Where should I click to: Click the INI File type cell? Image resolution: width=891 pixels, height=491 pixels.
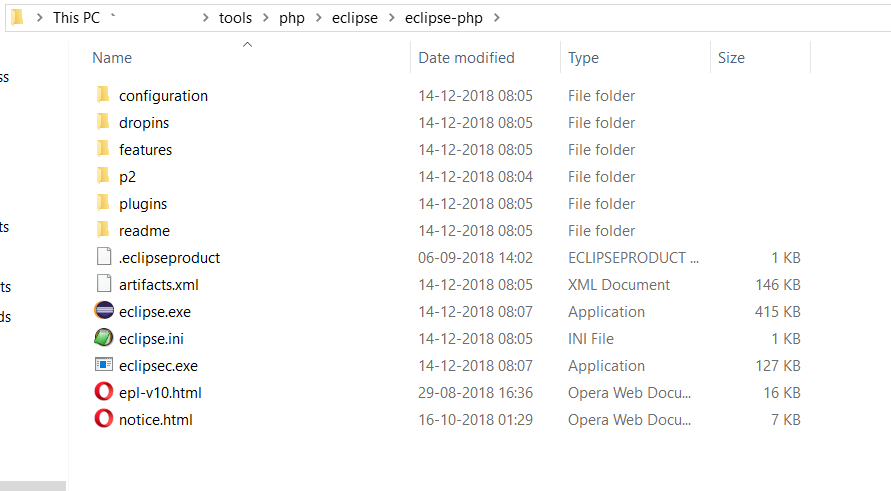[x=591, y=339]
